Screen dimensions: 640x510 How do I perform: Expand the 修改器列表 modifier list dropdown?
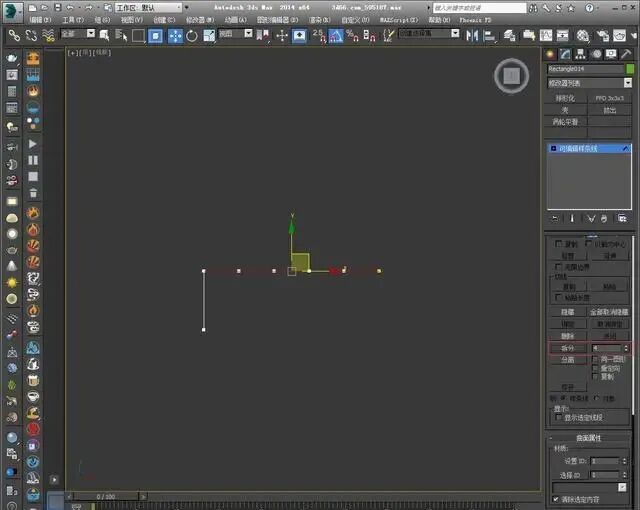click(628, 83)
